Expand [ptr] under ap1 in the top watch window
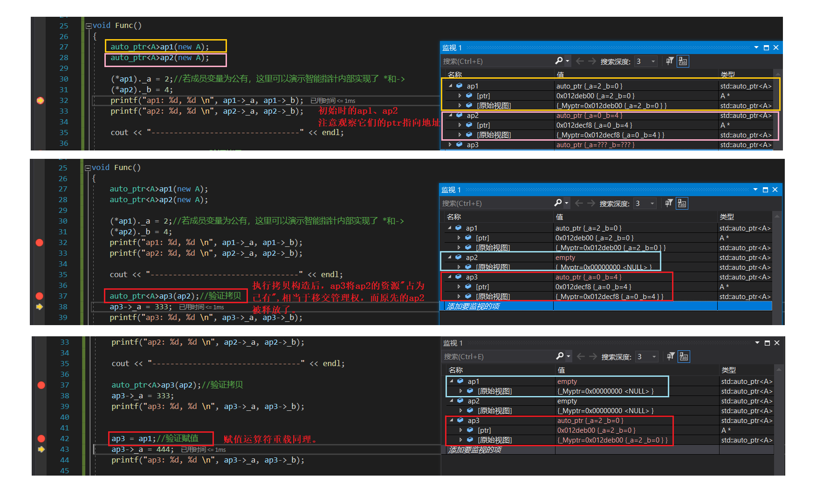Screen dimensions: 830x504 click(460, 95)
